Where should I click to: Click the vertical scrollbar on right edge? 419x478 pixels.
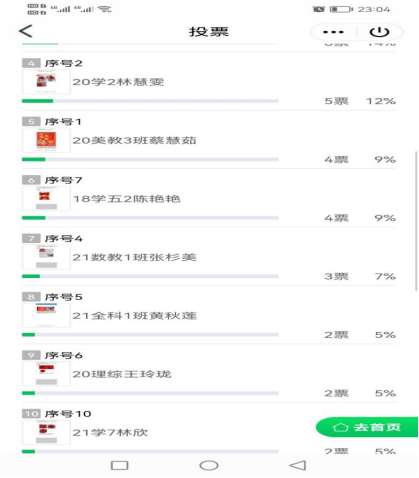(416, 221)
